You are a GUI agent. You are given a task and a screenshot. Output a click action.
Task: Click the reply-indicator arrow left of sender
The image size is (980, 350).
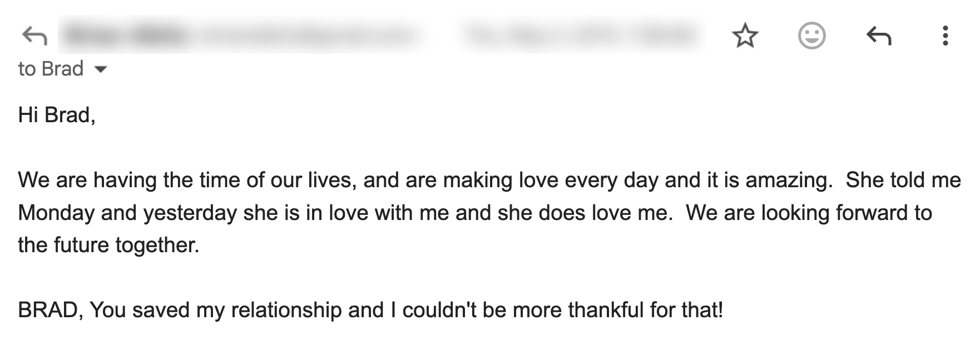(34, 36)
